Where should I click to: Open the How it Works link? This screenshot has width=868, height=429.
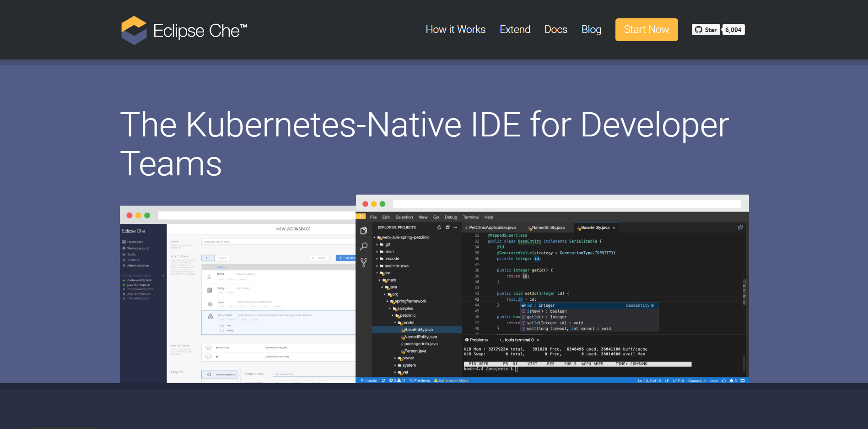coord(455,30)
